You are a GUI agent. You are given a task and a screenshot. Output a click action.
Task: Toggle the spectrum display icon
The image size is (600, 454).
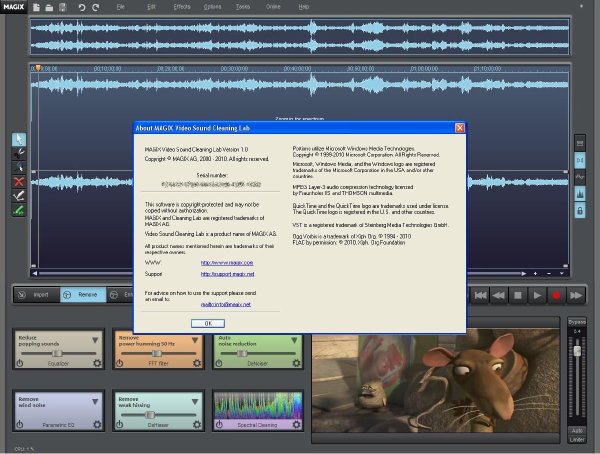point(580,194)
